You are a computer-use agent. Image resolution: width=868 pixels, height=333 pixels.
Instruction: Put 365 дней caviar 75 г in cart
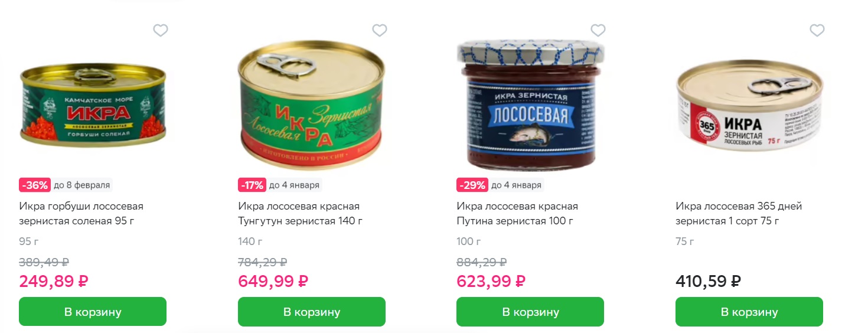(749, 312)
